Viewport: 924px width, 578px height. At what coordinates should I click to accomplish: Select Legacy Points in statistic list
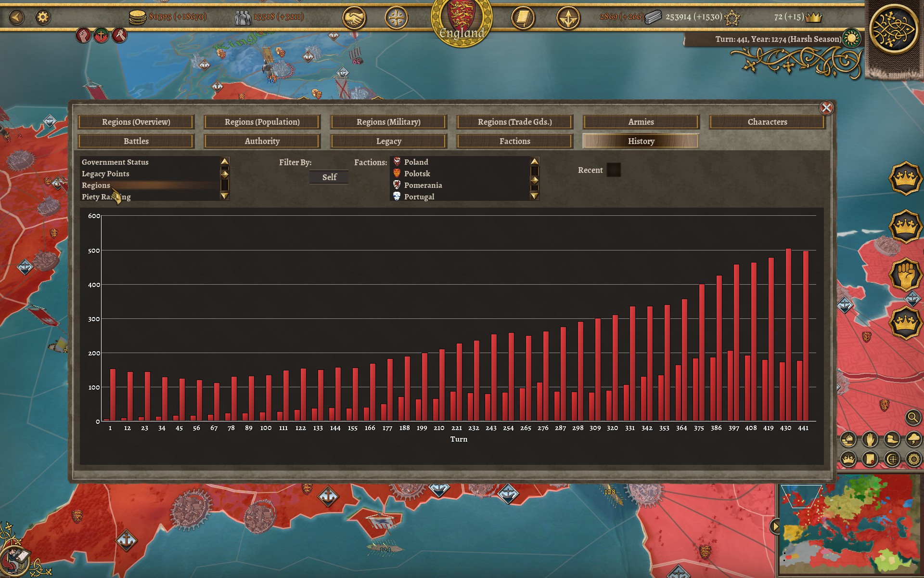click(150, 174)
